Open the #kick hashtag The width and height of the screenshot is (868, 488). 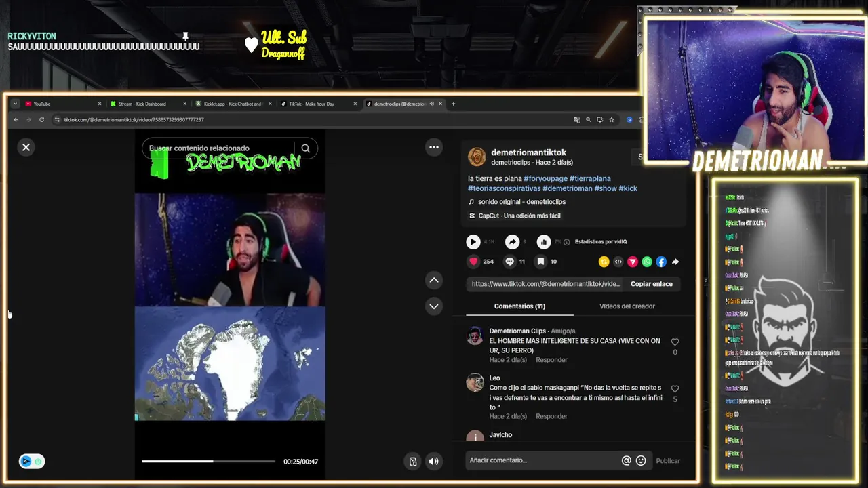(628, 188)
